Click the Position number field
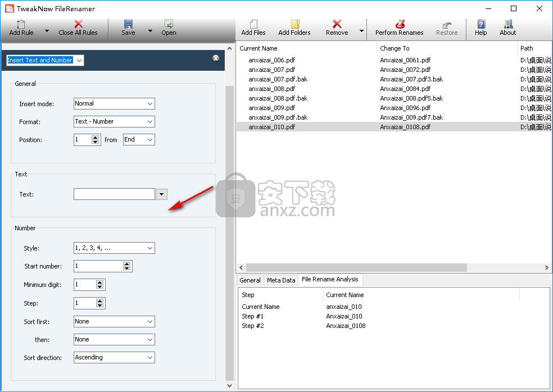 click(x=83, y=140)
